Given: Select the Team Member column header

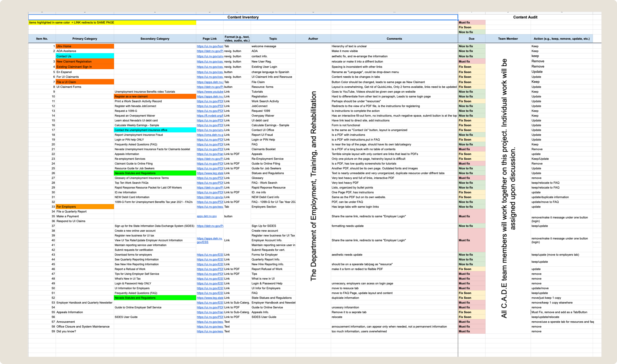Looking at the screenshot, I should [x=508, y=39].
